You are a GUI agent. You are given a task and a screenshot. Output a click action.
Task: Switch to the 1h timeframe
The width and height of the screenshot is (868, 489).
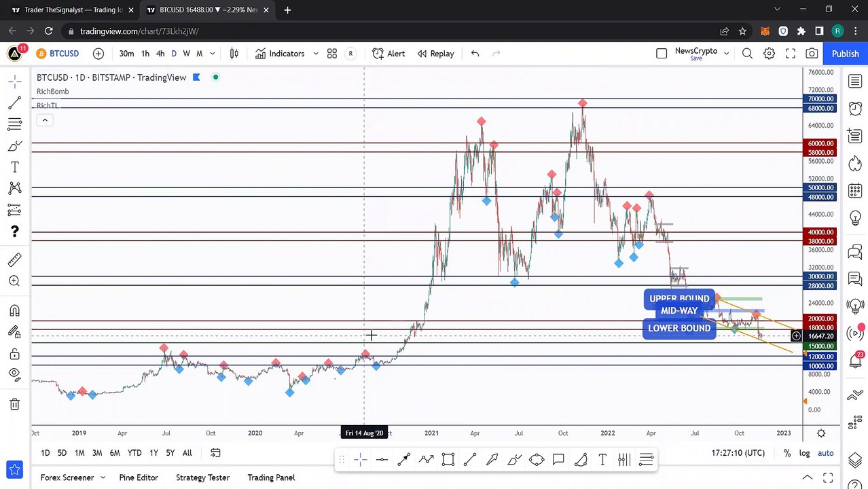(x=145, y=54)
